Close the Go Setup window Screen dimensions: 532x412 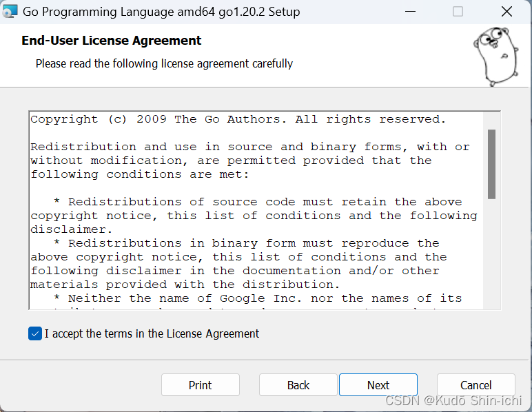coord(507,12)
